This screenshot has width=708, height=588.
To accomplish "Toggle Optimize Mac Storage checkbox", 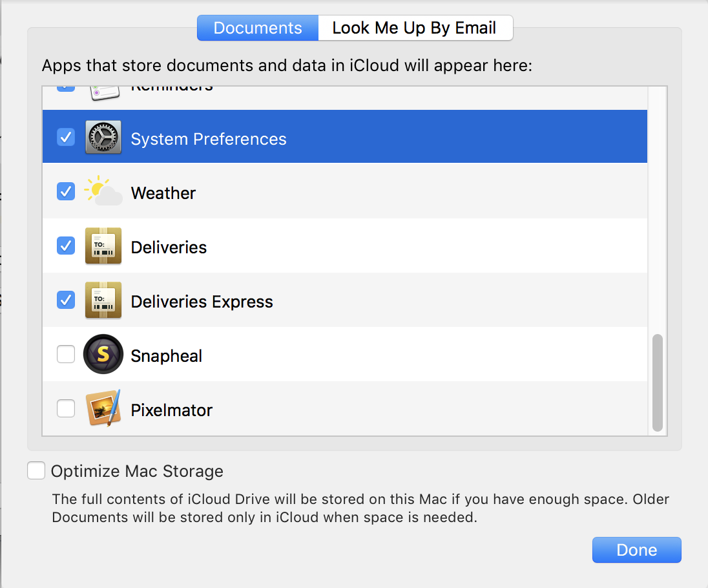I will (x=36, y=470).
